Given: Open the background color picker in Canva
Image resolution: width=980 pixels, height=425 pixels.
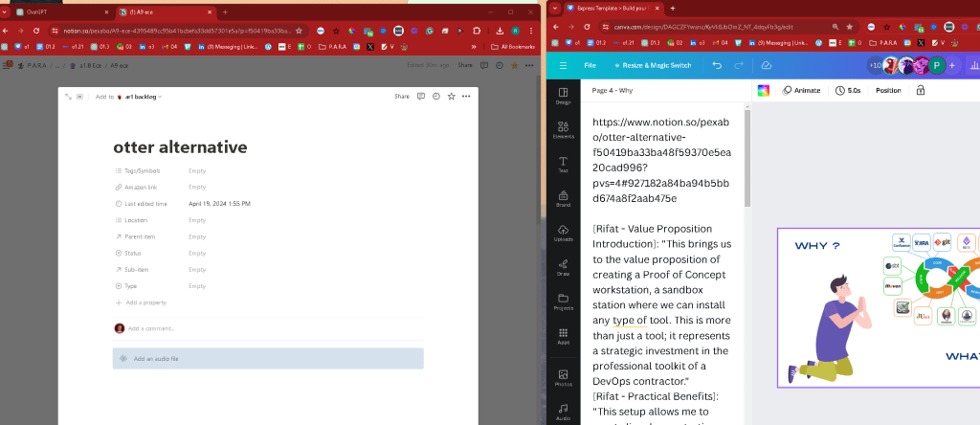Looking at the screenshot, I should (x=763, y=91).
